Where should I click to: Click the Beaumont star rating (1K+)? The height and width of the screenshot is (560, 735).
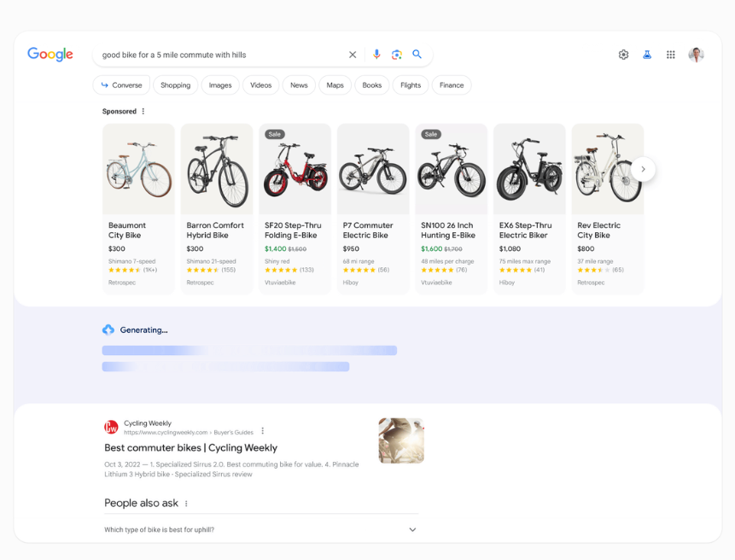tap(132, 270)
